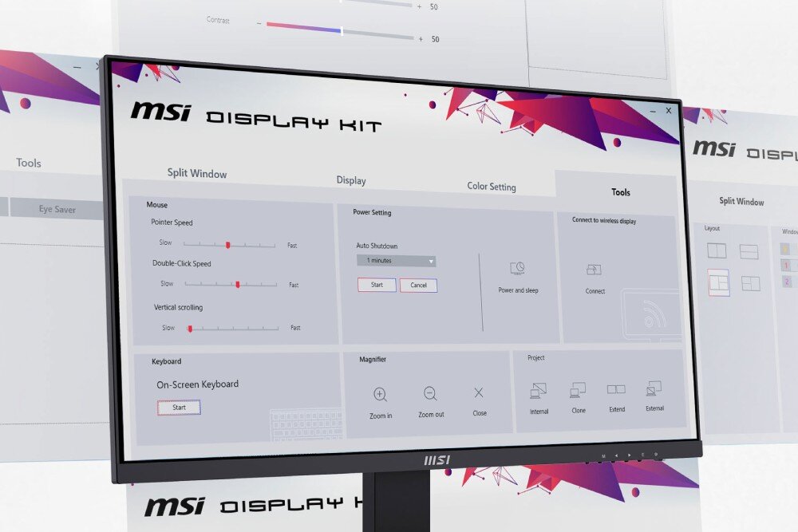Image resolution: width=798 pixels, height=532 pixels.
Task: Close the Magnifier using the X icon
Action: pyautogui.click(x=480, y=393)
